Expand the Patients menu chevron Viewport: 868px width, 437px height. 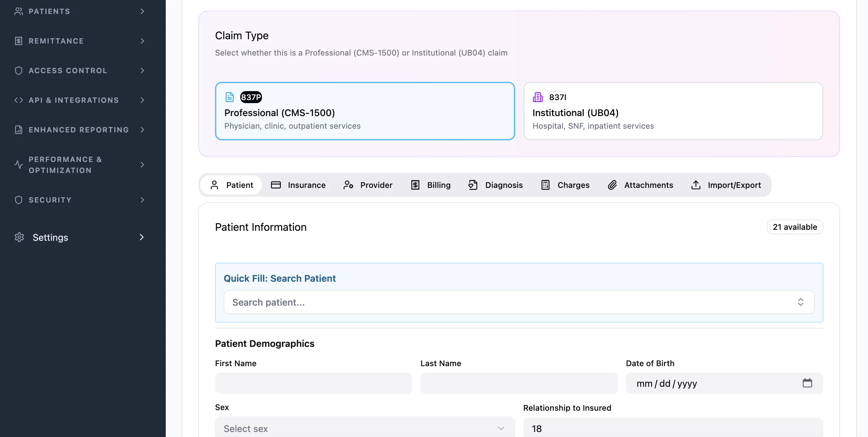click(x=142, y=11)
